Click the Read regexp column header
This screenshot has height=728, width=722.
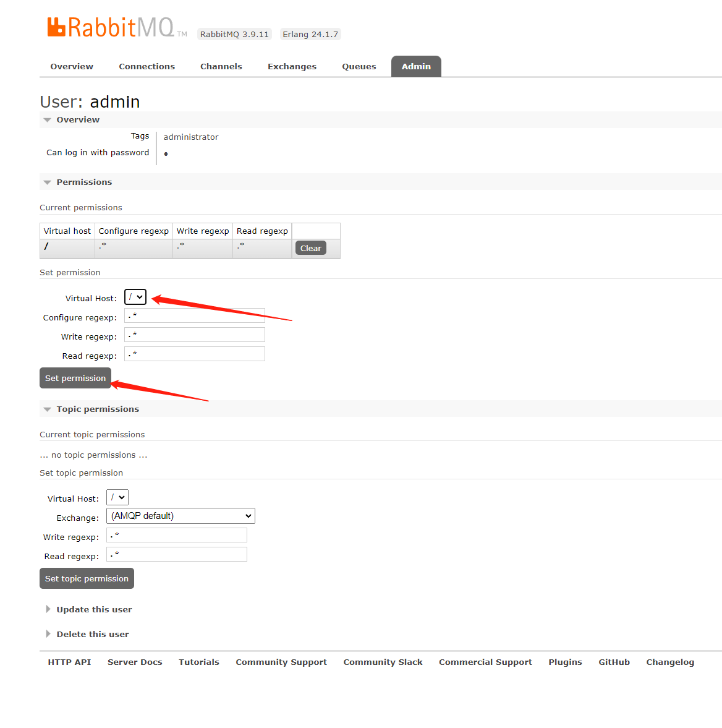262,231
